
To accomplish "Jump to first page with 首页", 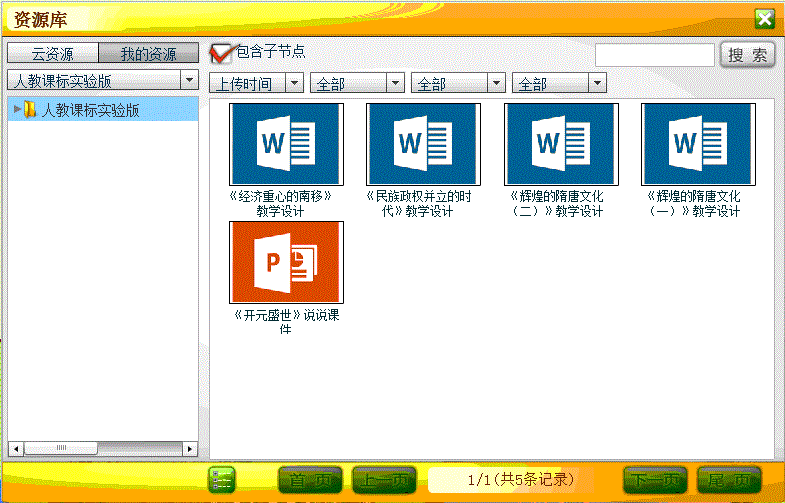I will click(x=310, y=480).
